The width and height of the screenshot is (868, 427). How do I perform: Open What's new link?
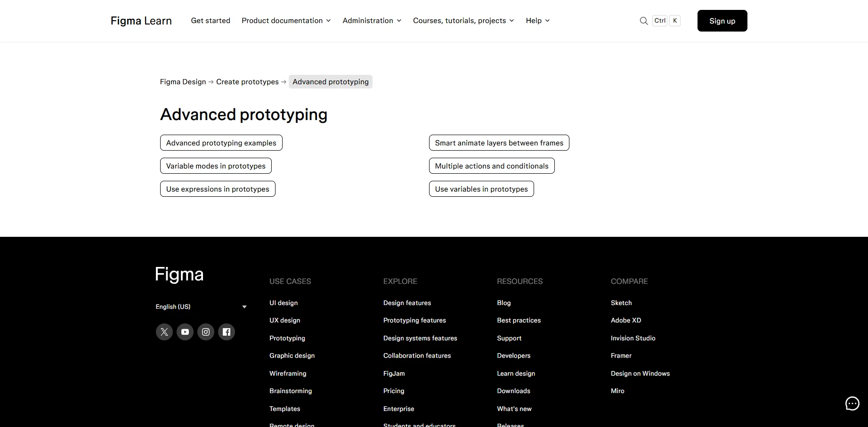coord(514,409)
